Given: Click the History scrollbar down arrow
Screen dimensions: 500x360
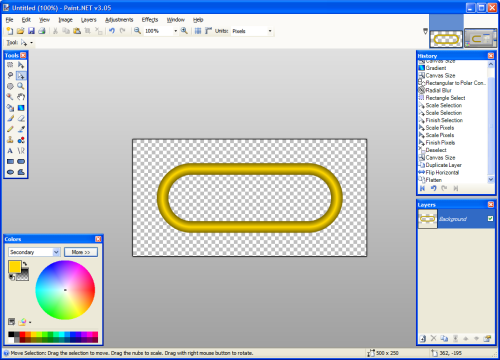Looking at the screenshot, I should coord(491,179).
